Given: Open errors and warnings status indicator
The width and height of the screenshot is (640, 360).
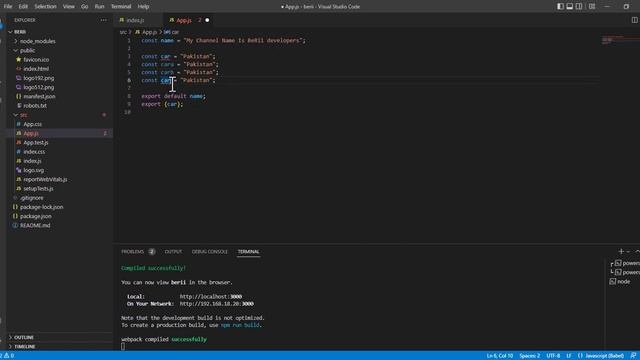Looking at the screenshot, I should 7,356.
